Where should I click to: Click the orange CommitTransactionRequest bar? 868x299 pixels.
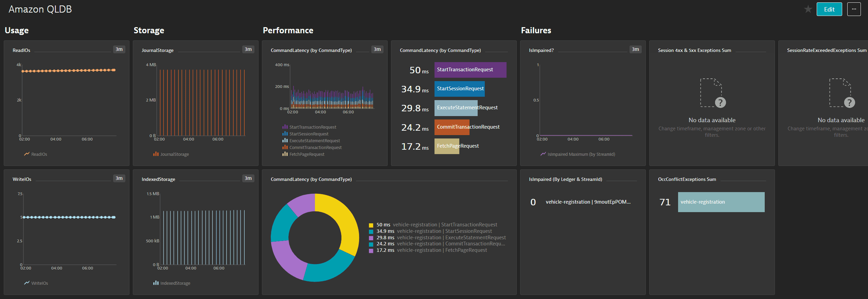pos(452,127)
